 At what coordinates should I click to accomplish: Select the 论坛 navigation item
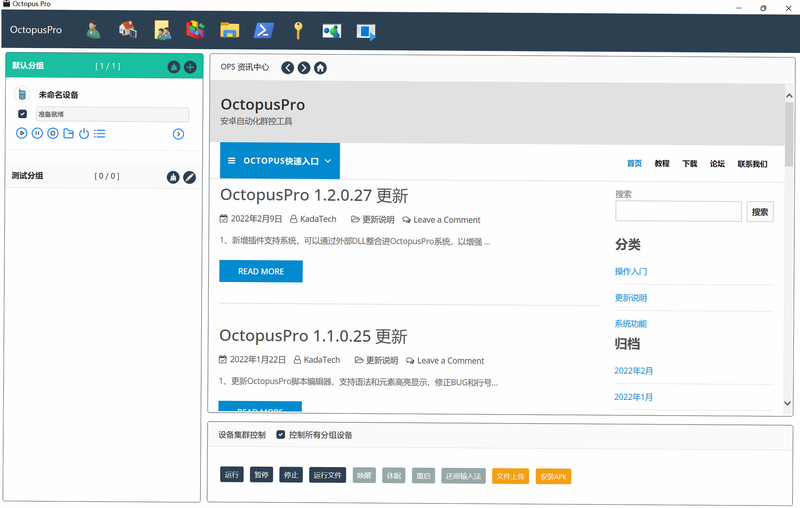(x=717, y=163)
